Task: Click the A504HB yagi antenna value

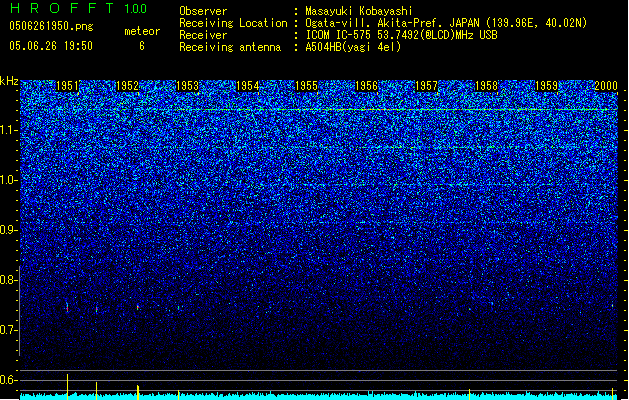Action: (x=353, y=47)
